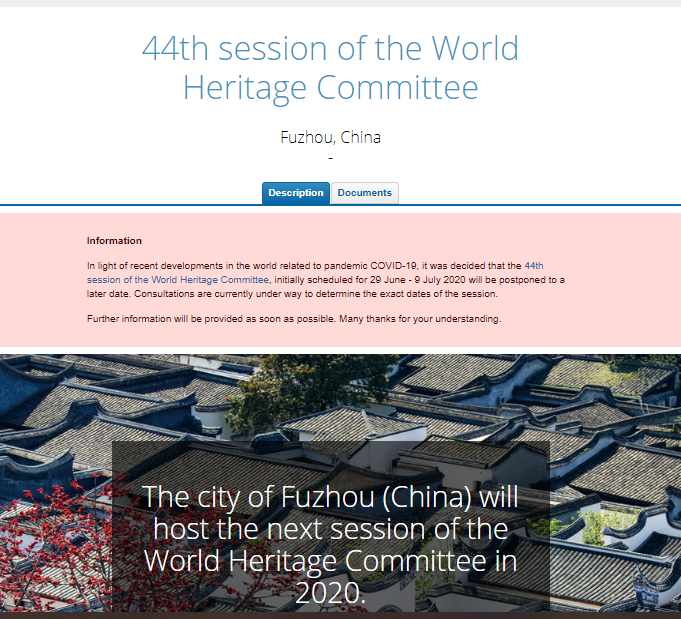Viewport: 681px width, 619px height.
Task: Click the 'Information' heading in the notice
Action: pyautogui.click(x=114, y=241)
